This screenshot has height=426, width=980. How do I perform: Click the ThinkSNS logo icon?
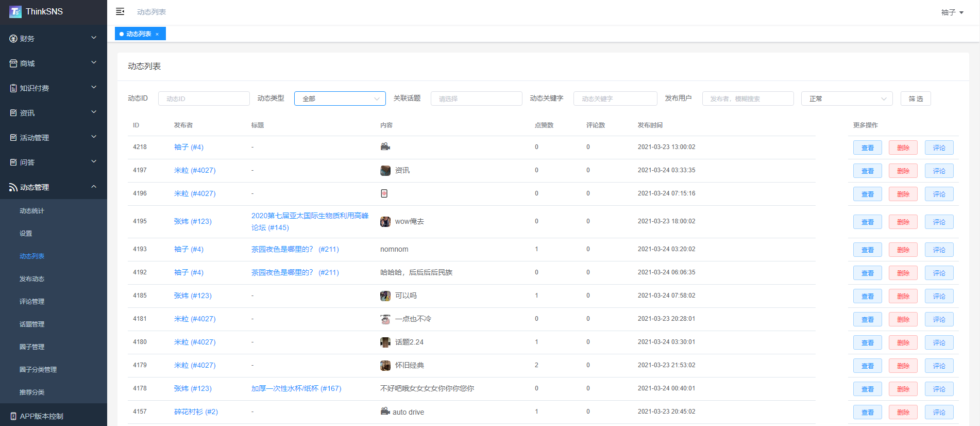click(15, 11)
